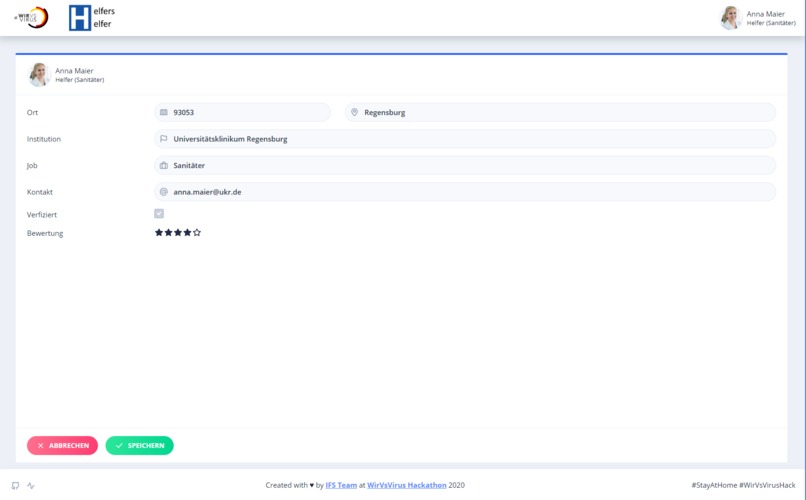Click the #StayAtHome #WirVsVirusHack footer text
This screenshot has width=806, height=500.
pyautogui.click(x=743, y=485)
